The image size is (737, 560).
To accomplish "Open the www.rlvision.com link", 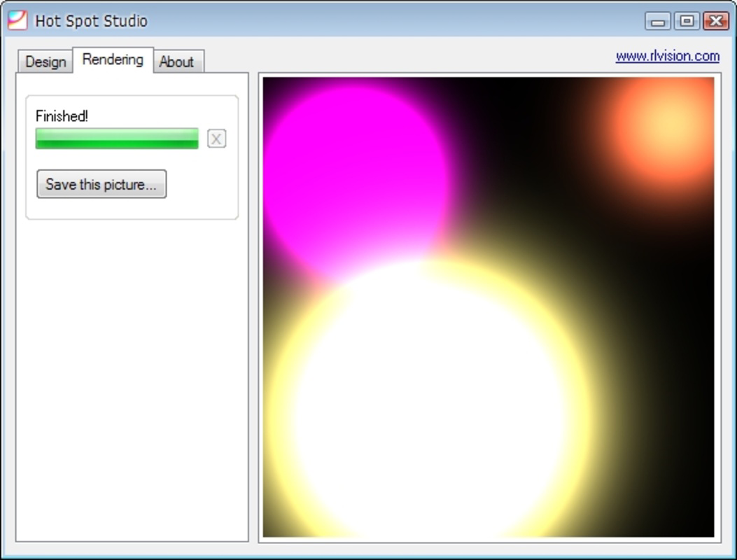I will pos(667,55).
